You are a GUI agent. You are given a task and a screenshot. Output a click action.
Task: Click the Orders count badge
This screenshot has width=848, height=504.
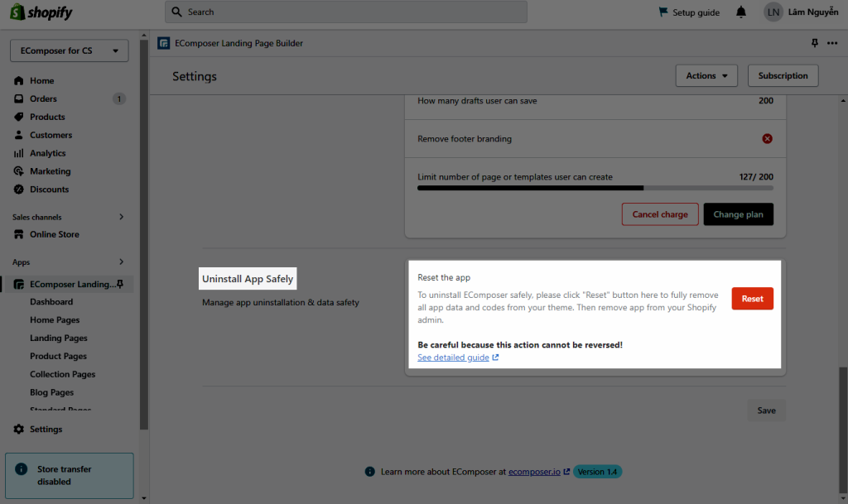click(x=119, y=98)
